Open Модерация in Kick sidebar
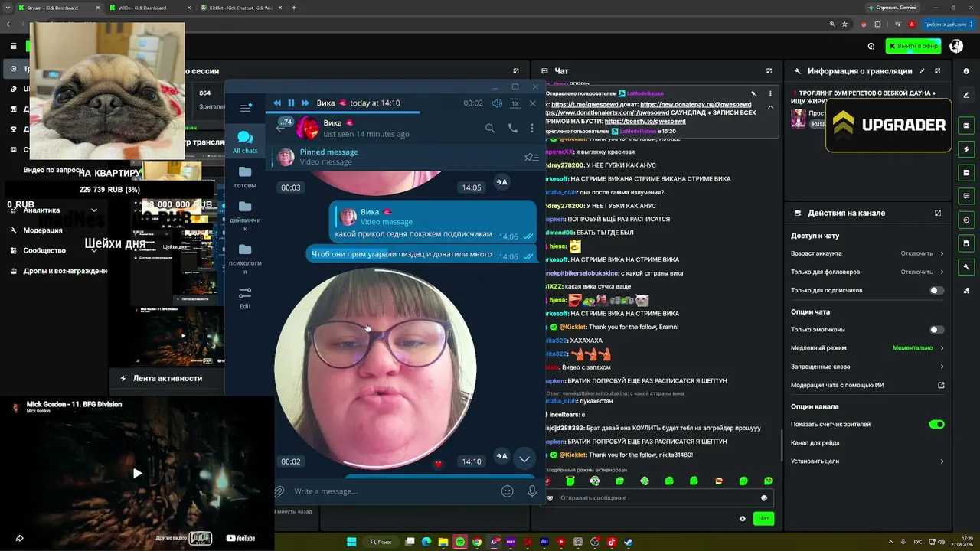The width and height of the screenshot is (980, 551). [42, 230]
